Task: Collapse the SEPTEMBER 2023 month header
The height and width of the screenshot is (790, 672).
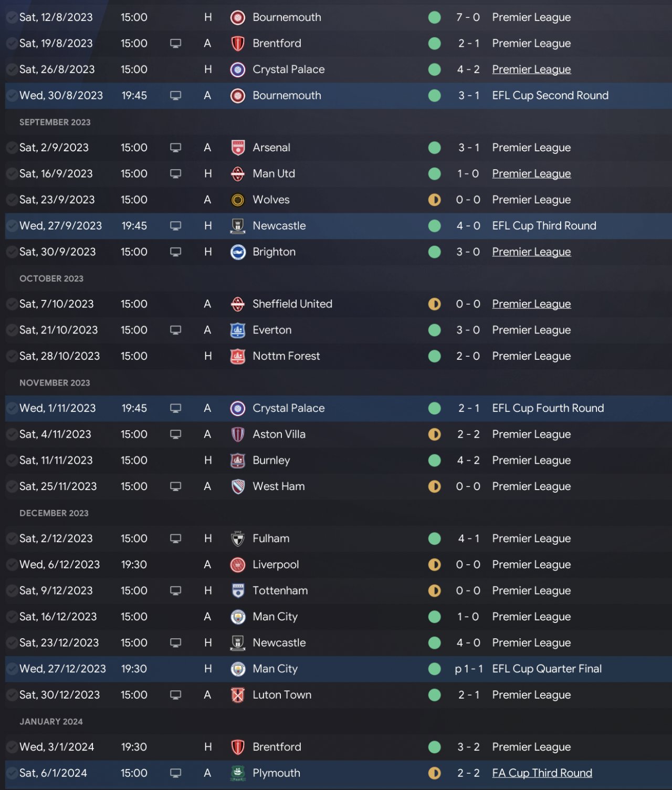Action: [55, 122]
